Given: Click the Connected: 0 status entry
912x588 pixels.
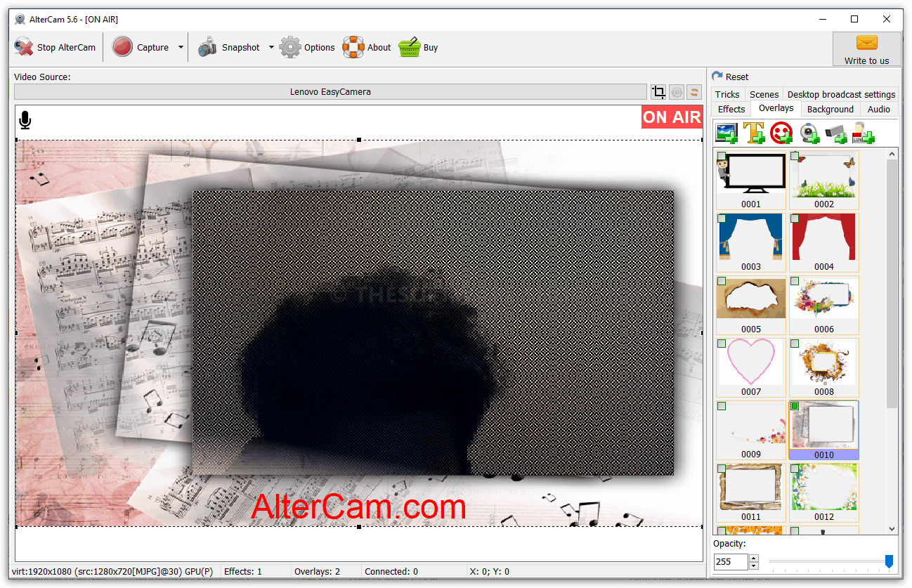Looking at the screenshot, I should (391, 572).
